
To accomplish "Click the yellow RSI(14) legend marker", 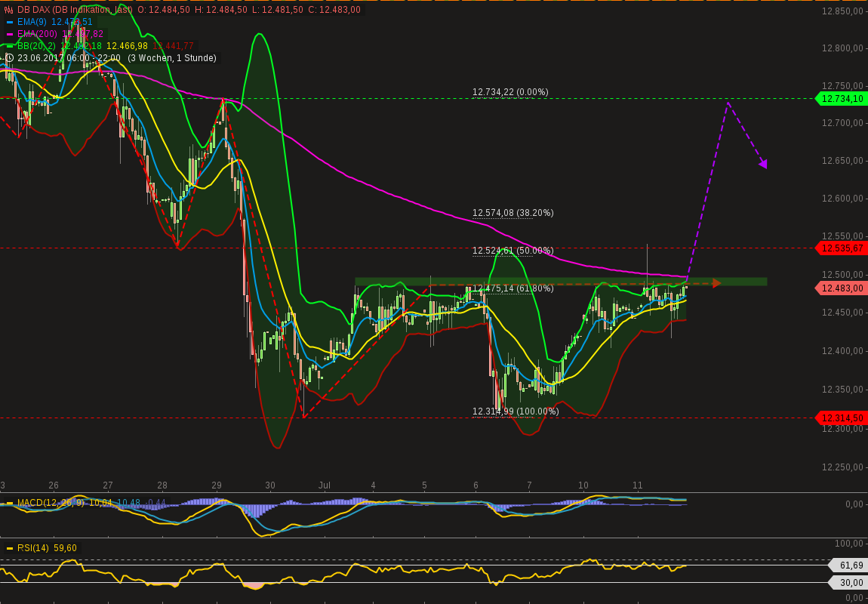I will point(9,548).
